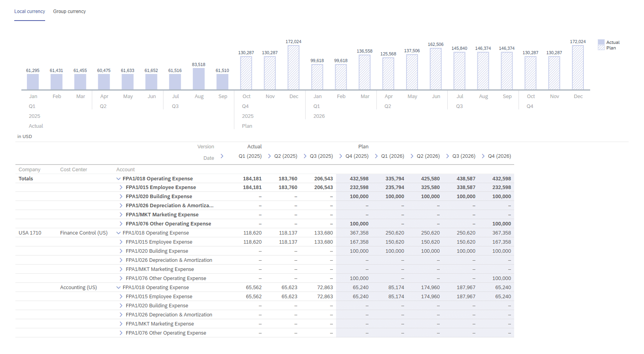
Task: Click Totals Employee Expense Q2 (2026) 325,580
Action: click(x=430, y=187)
